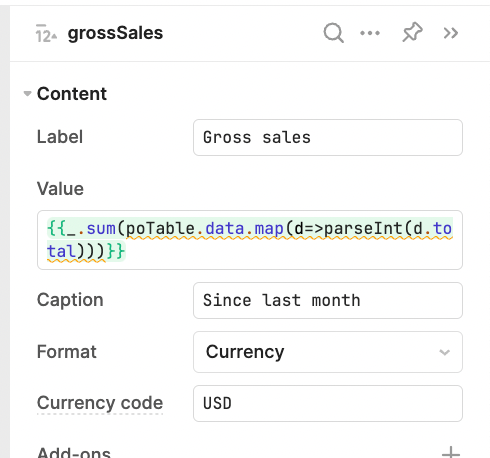This screenshot has width=490, height=458.
Task: Click the Format label
Action: pos(67,352)
